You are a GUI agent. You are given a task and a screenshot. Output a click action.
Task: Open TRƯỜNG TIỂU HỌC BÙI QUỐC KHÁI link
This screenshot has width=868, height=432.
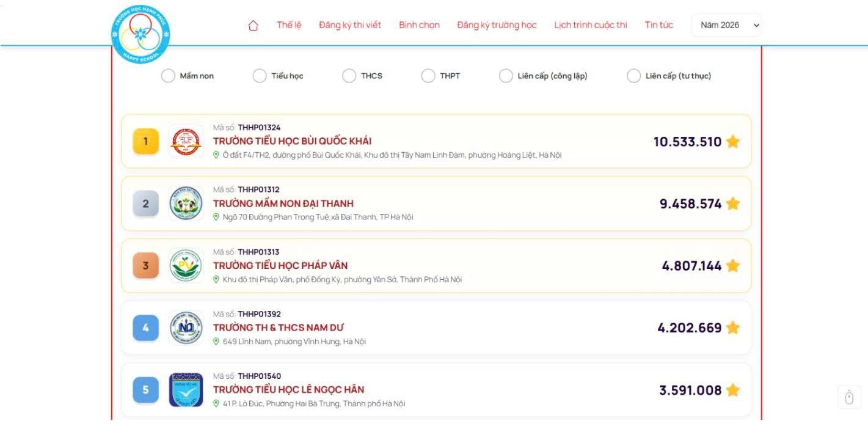[293, 141]
